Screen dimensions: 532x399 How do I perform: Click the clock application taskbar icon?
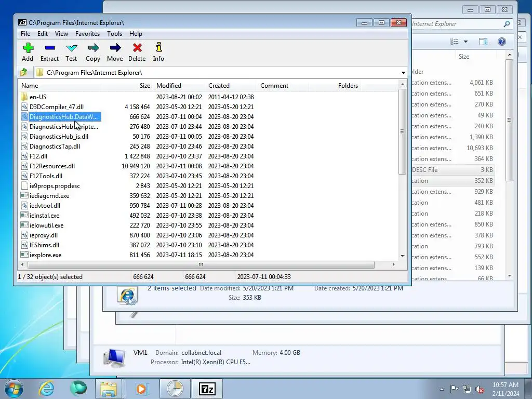point(175,389)
